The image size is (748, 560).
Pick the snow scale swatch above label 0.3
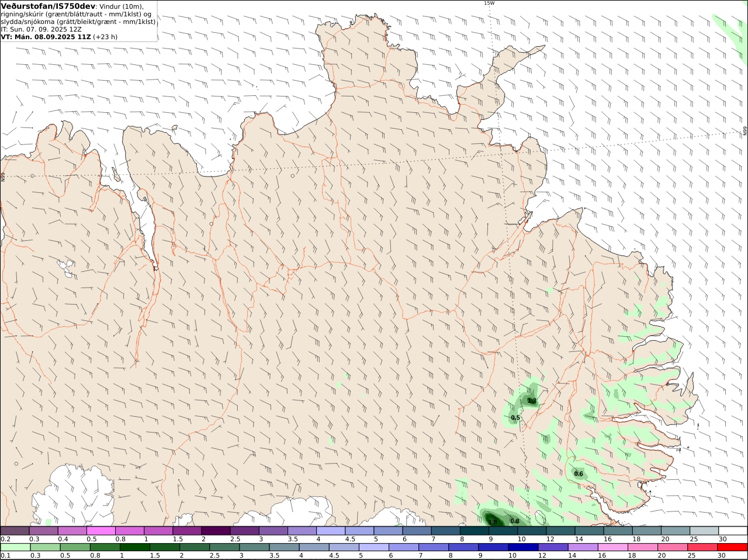(43, 530)
